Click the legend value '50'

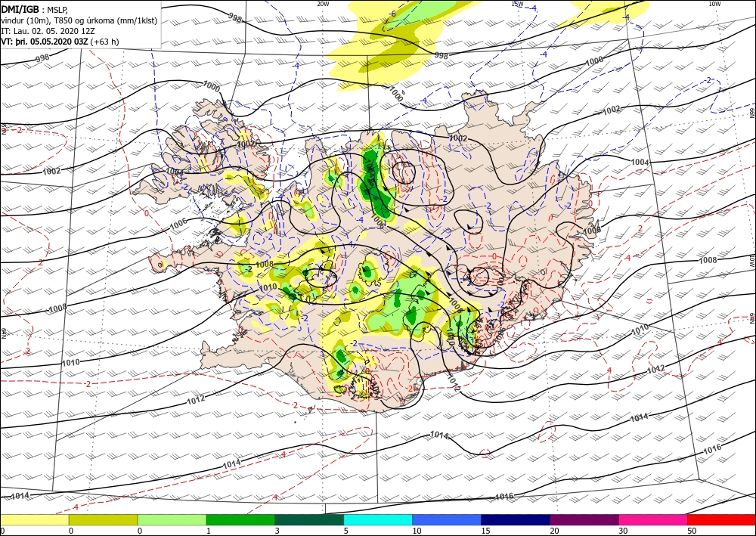[692, 531]
